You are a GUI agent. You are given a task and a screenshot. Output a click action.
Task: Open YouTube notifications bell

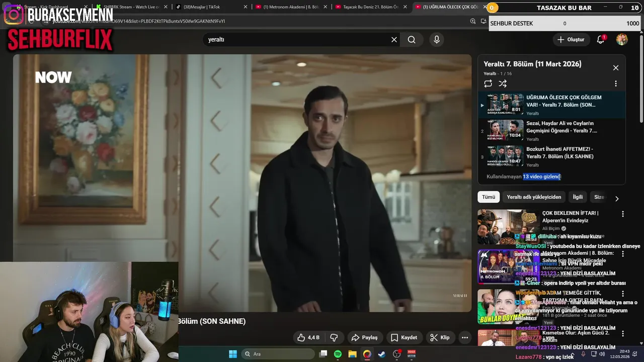(x=601, y=40)
